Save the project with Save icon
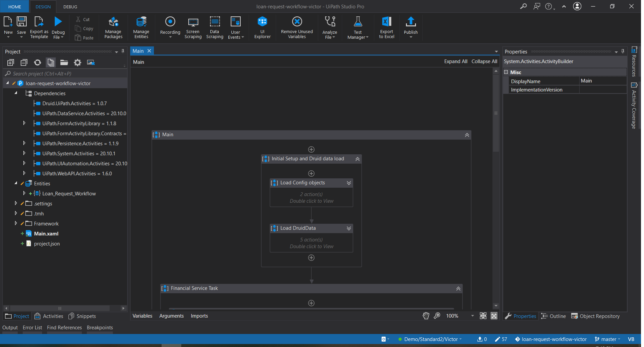 tap(21, 22)
